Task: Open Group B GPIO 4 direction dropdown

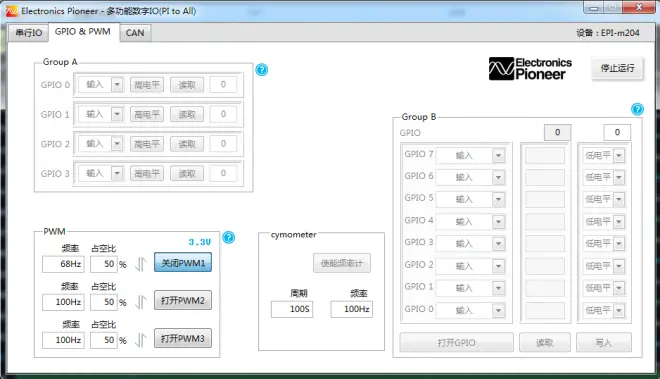Action: pyautogui.click(x=498, y=222)
